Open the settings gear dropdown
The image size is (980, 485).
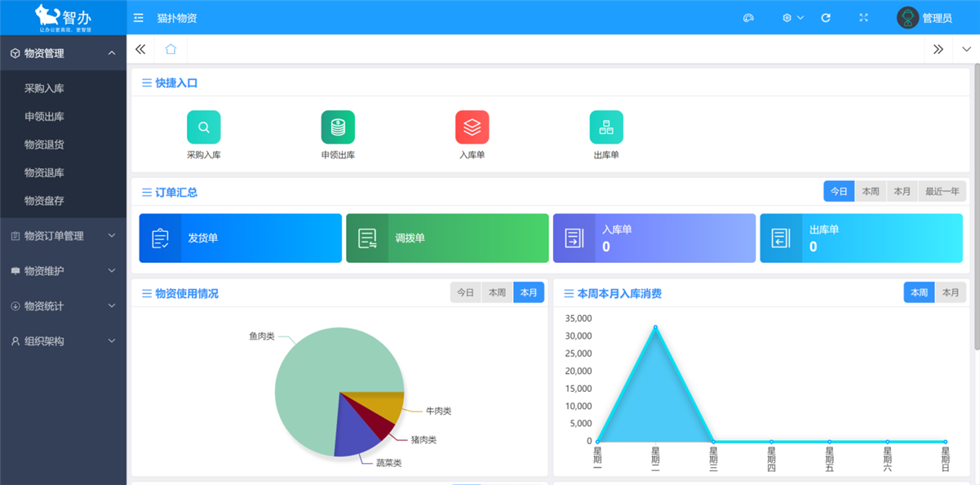point(792,18)
